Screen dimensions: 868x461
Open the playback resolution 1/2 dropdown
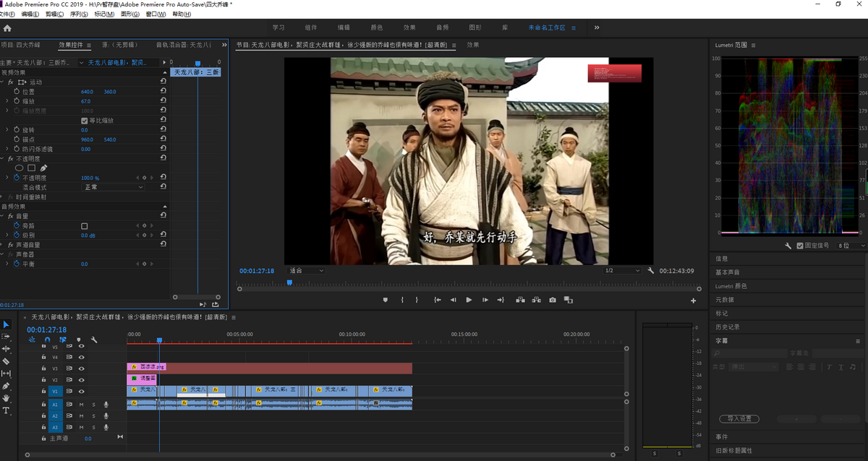[x=622, y=271]
